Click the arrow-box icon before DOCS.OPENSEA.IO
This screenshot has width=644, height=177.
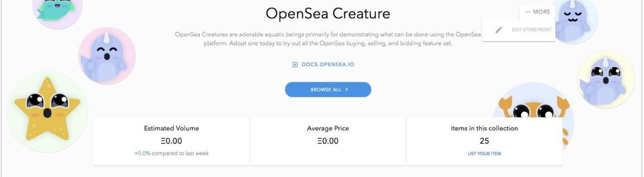click(295, 65)
